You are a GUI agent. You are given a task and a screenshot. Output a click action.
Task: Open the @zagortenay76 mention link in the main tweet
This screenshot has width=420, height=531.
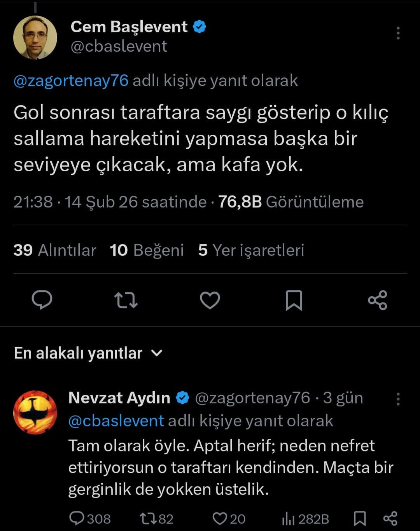coord(71,81)
